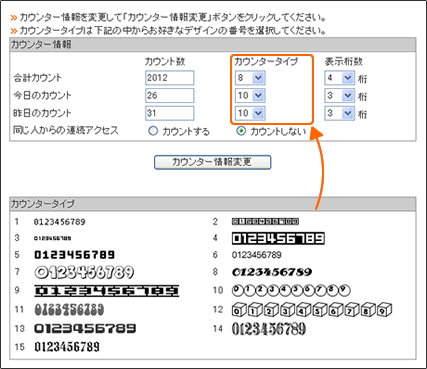Click counter type 3 tiny digit sample
The height and width of the screenshot is (369, 427).
(52, 238)
